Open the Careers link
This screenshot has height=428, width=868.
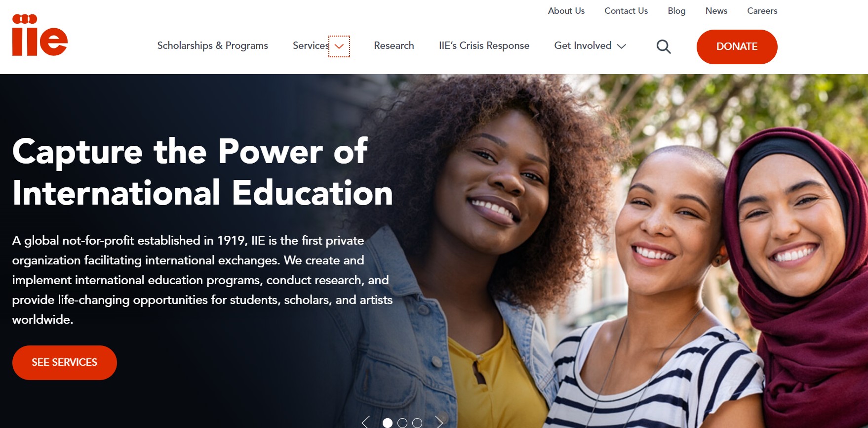coord(762,11)
